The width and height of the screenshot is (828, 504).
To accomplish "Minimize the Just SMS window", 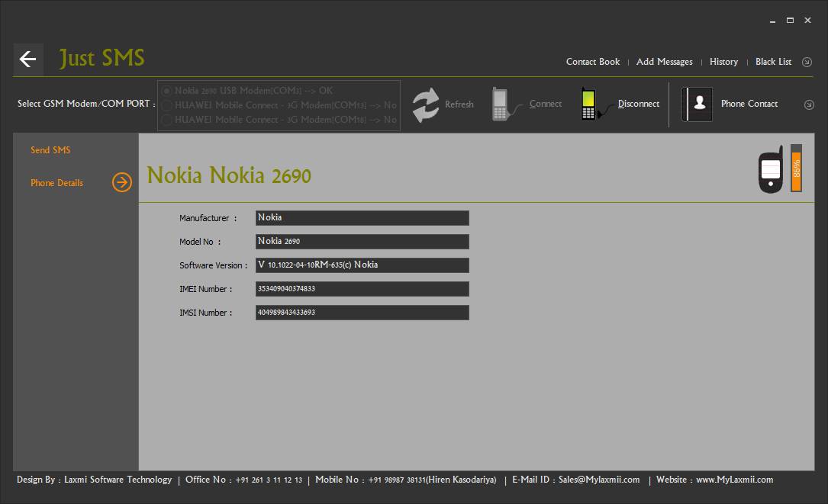I will [772, 21].
